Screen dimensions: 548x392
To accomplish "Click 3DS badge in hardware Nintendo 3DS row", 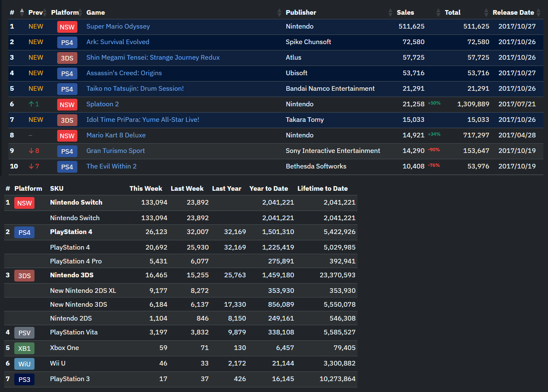I will (x=24, y=276).
